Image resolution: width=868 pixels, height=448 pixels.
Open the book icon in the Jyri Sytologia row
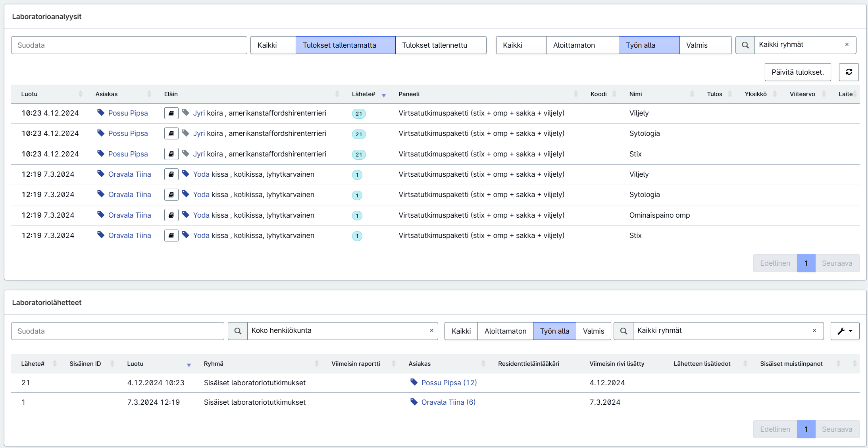click(171, 133)
